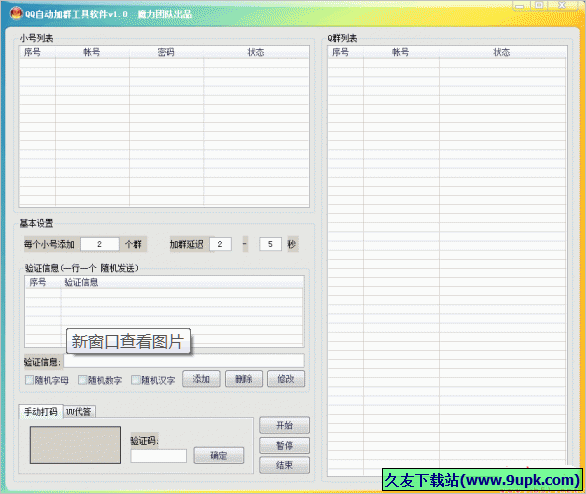
Task: Click 帐号 column header in Q群列表
Action: [x=401, y=52]
